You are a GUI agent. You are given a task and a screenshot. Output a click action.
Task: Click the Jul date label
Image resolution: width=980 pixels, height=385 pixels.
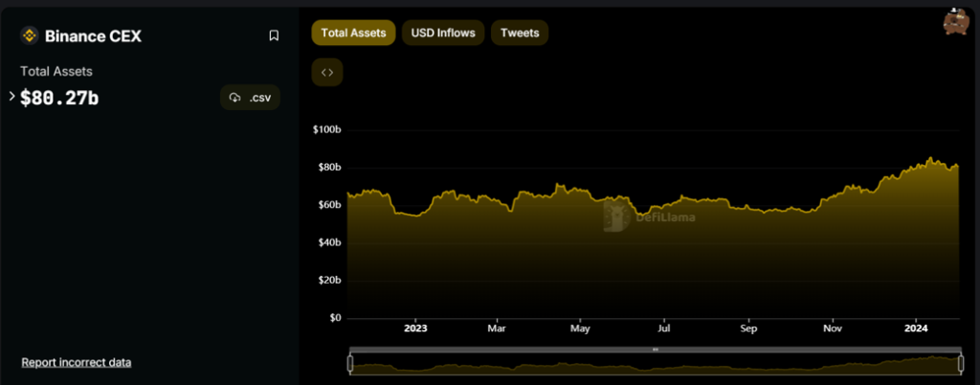click(664, 328)
